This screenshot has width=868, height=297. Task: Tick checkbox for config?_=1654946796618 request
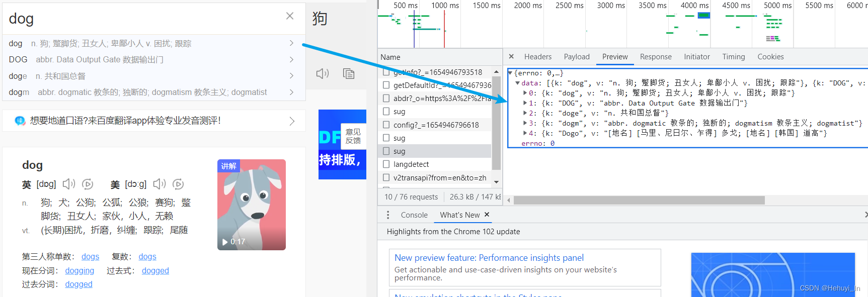point(386,125)
